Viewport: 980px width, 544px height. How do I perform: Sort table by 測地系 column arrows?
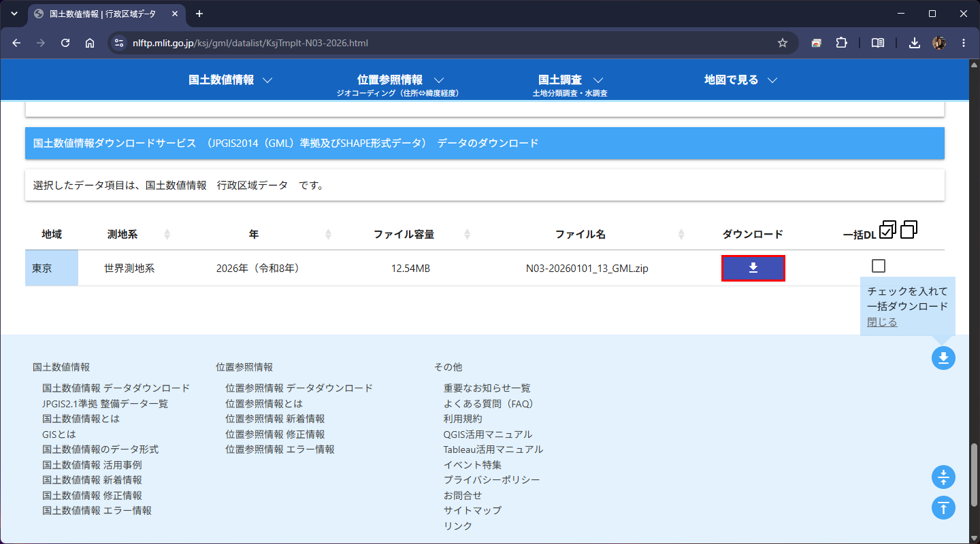tap(167, 234)
